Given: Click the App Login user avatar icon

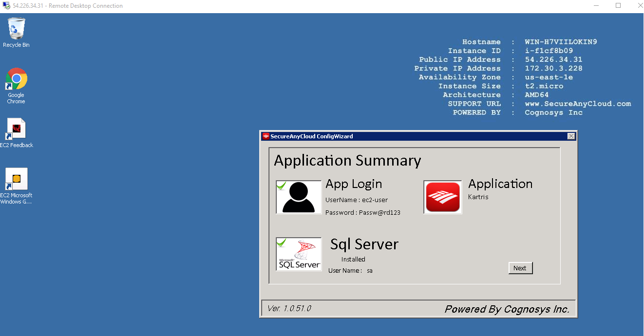Looking at the screenshot, I should 299,197.
